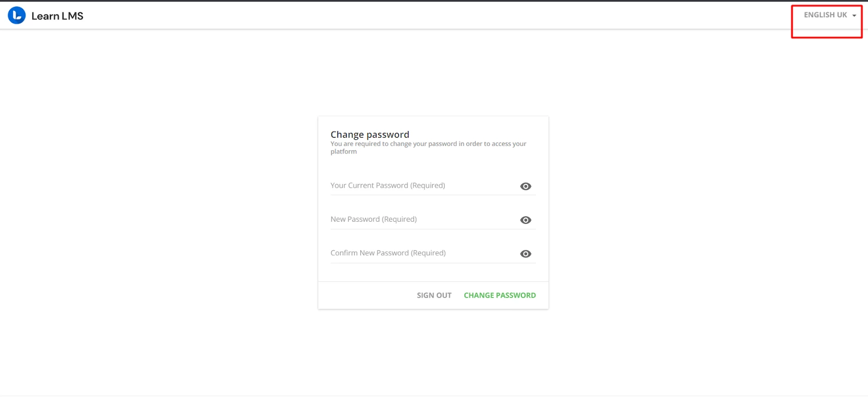This screenshot has height=406, width=868.
Task: Submit with the CHANGE PASSWORD button
Action: point(500,295)
